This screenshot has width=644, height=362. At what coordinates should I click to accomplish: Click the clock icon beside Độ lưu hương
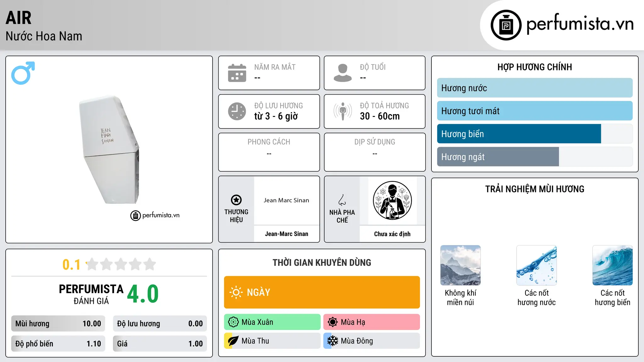click(237, 111)
